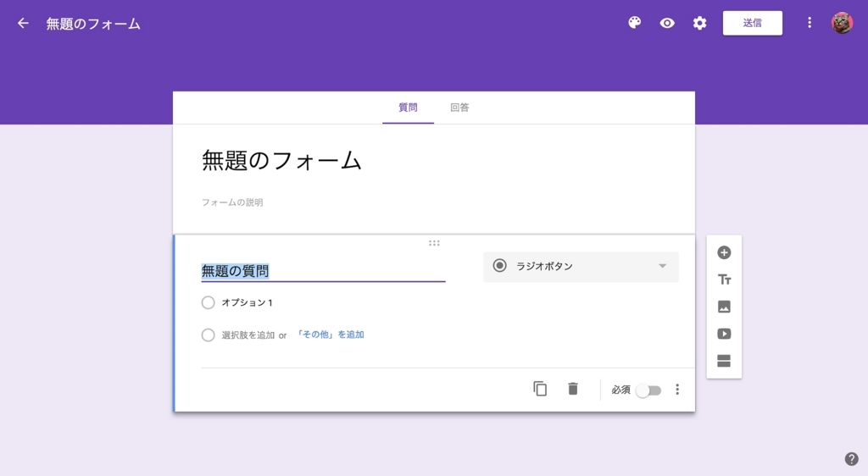
Task: Open form settings gear icon
Action: pyautogui.click(x=699, y=23)
